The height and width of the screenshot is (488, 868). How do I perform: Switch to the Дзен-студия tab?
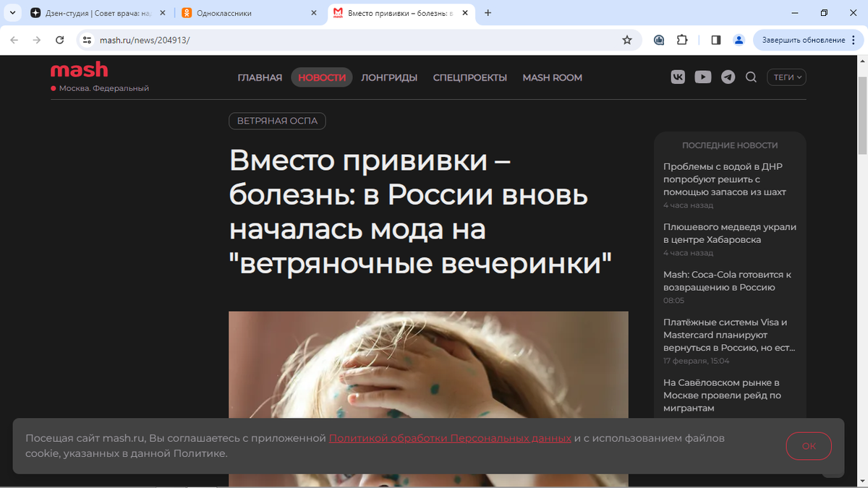98,13
